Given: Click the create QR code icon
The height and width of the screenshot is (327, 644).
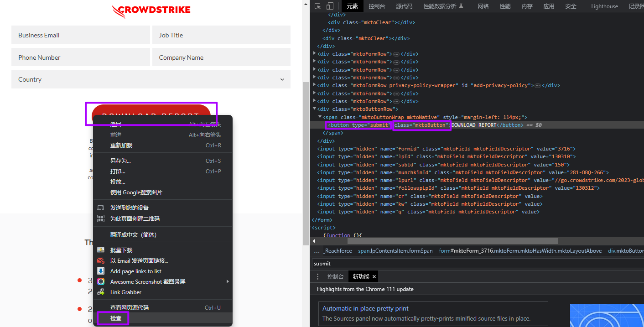Looking at the screenshot, I should tap(101, 218).
